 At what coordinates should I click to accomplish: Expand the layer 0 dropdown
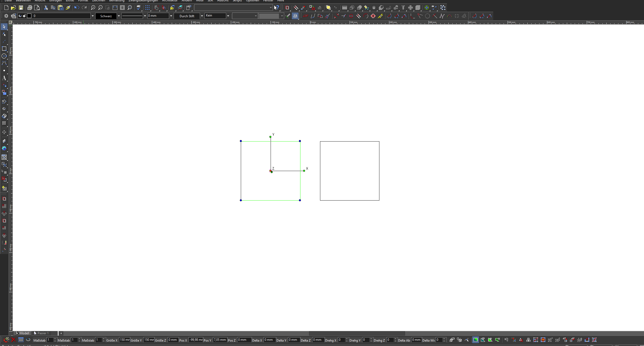(x=92, y=16)
